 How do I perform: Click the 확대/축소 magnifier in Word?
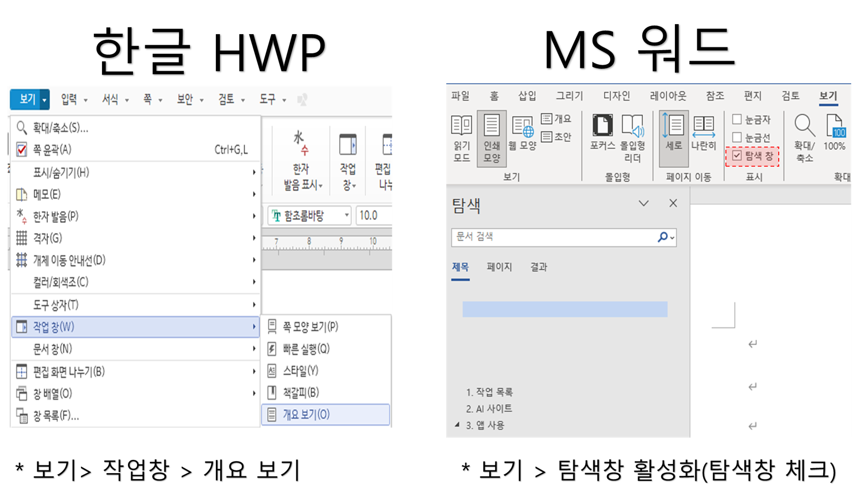[x=804, y=137]
